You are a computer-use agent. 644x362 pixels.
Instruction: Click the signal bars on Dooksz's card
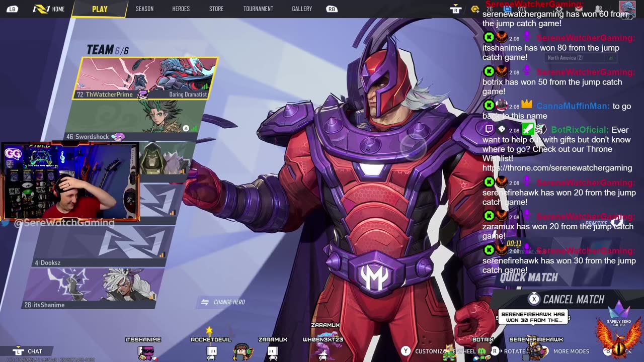pyautogui.click(x=162, y=255)
